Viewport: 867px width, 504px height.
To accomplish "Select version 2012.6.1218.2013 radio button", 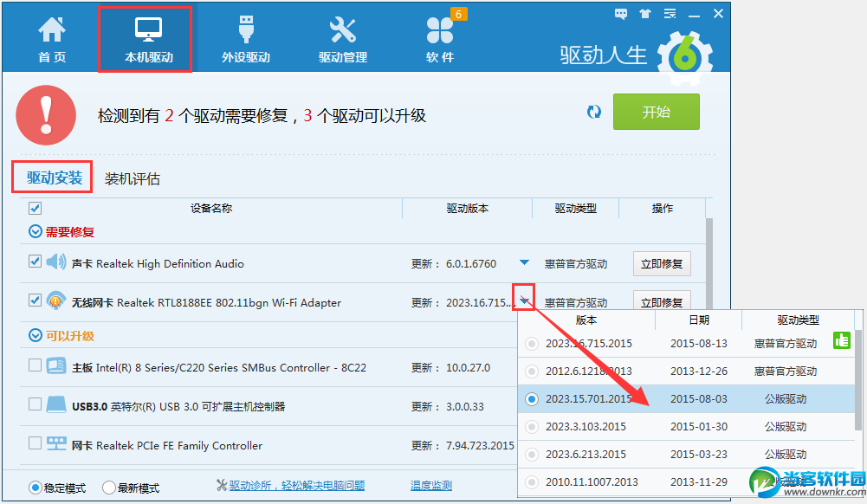I will 532,372.
